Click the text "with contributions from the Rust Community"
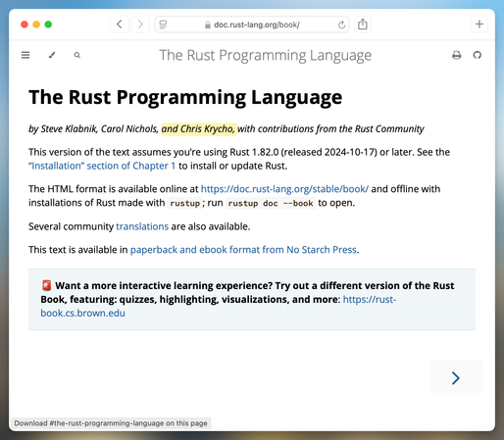The image size is (504, 440). (330, 129)
